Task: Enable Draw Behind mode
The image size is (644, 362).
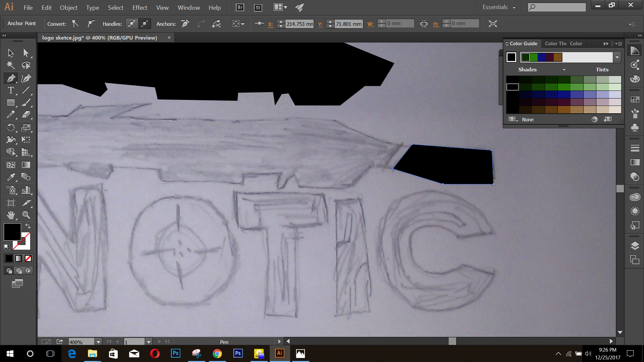Action: 19,270
